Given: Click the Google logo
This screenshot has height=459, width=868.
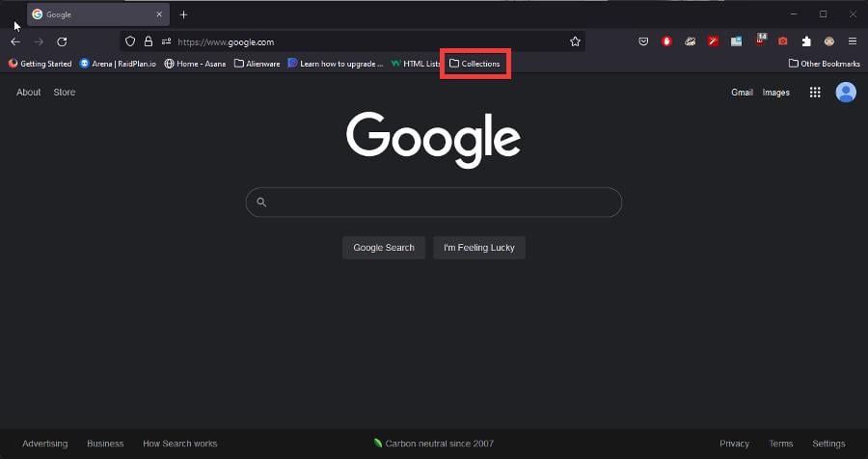Looking at the screenshot, I should (433, 140).
